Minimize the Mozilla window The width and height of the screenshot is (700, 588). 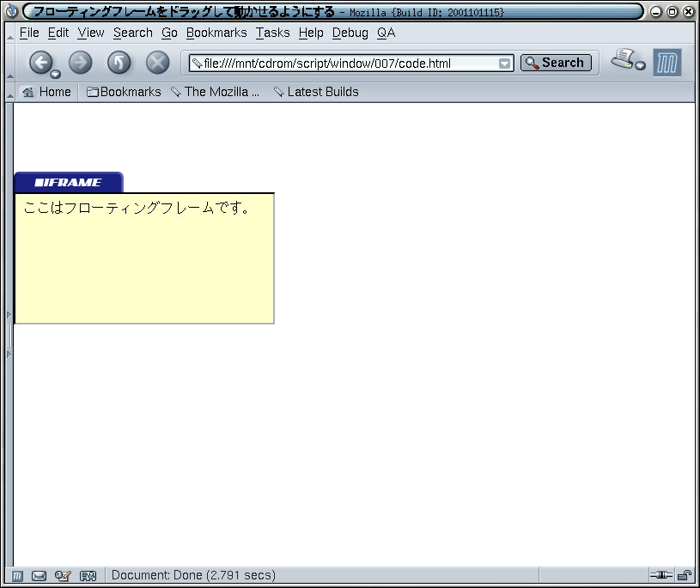click(656, 12)
